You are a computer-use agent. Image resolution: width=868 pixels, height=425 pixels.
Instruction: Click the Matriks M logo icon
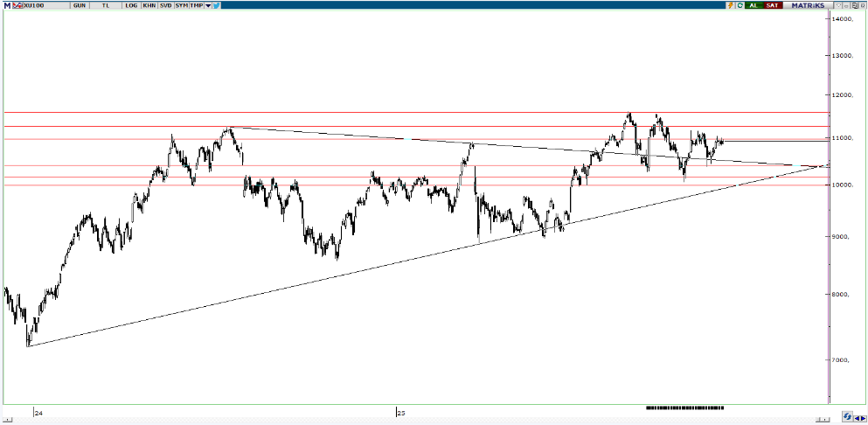7,5
